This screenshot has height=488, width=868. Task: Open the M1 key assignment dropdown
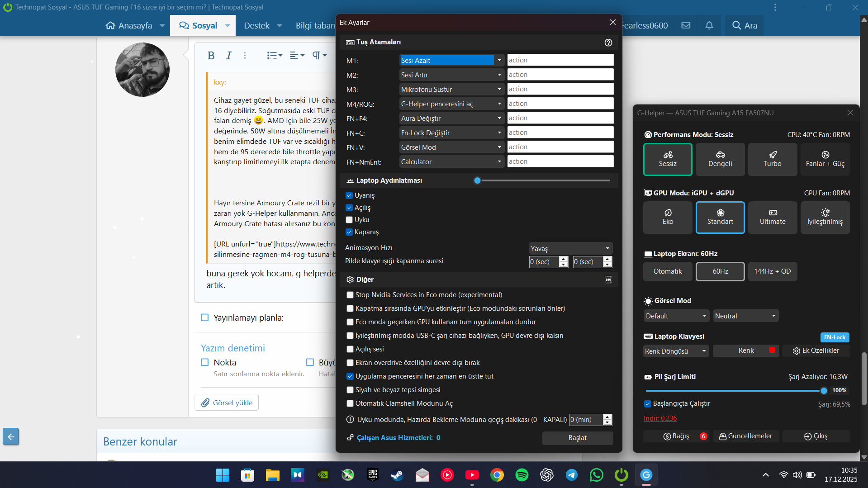[x=451, y=60]
